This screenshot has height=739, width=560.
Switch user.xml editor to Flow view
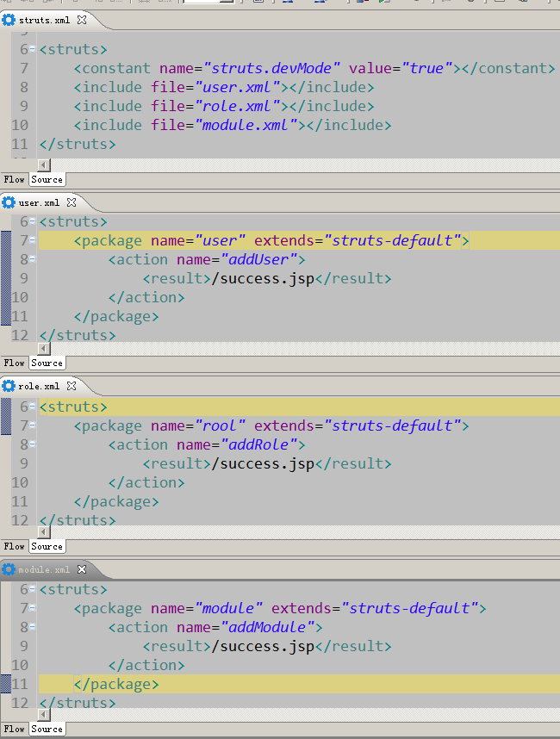[x=14, y=363]
